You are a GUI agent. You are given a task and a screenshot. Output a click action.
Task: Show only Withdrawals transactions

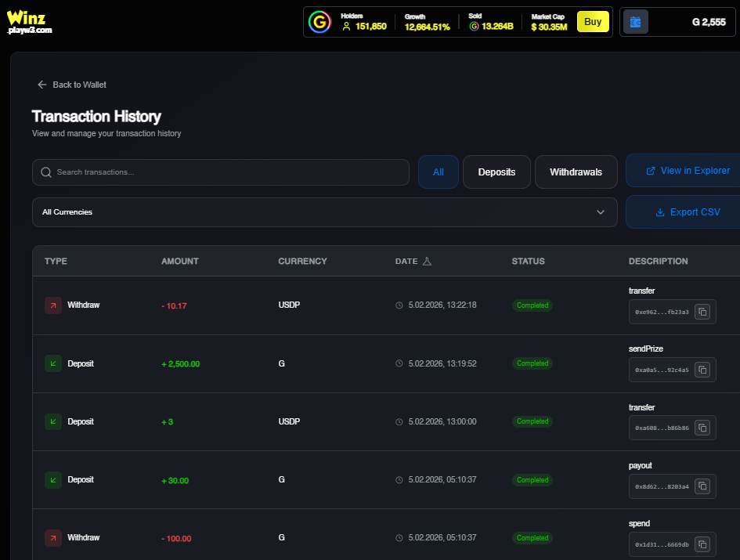(576, 172)
